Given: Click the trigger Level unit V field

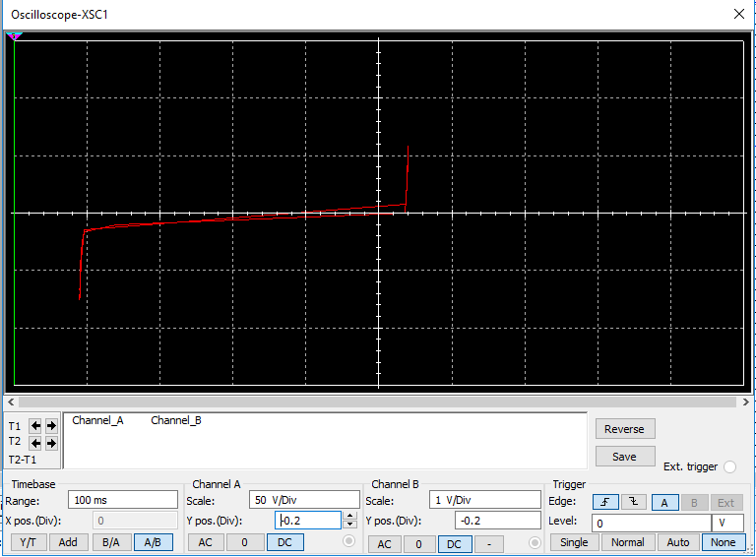Looking at the screenshot, I should [x=727, y=523].
